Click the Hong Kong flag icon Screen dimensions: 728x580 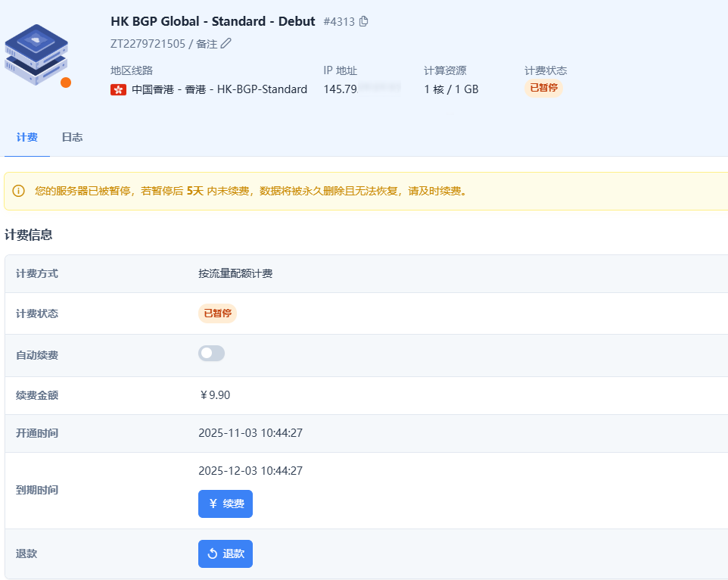[x=118, y=89]
